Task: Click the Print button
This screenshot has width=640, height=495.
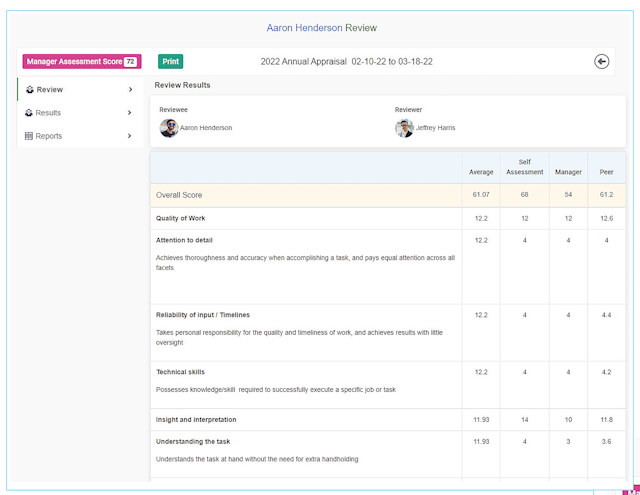Action: pos(171,62)
